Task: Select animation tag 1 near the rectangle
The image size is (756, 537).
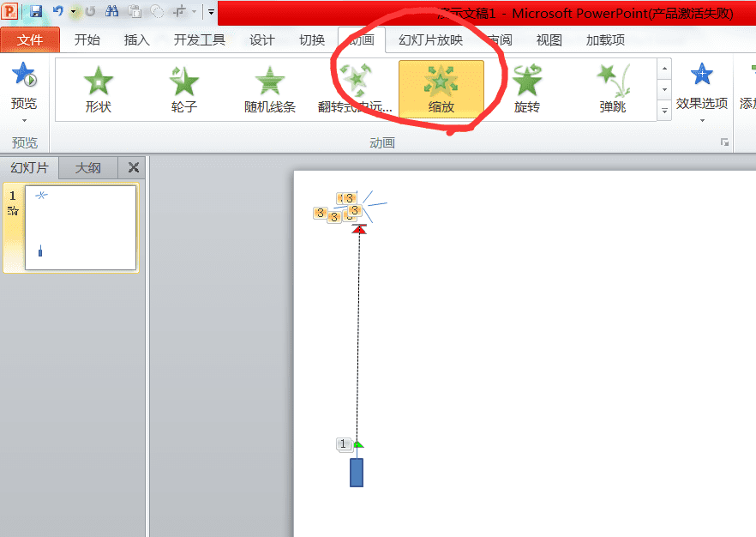Action: tap(343, 443)
